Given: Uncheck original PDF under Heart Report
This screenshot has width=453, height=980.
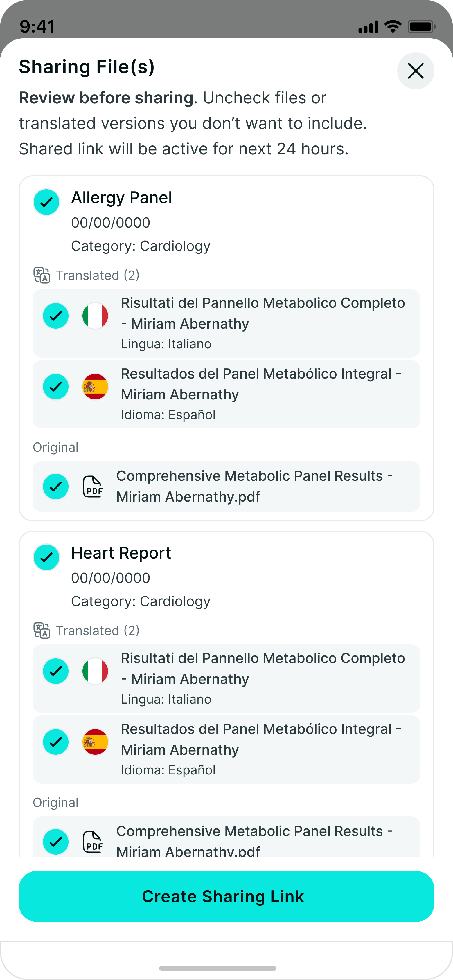Looking at the screenshot, I should [x=55, y=842].
